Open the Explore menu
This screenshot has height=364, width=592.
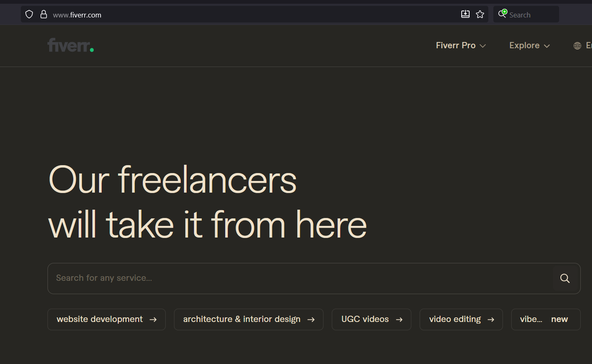pos(530,45)
